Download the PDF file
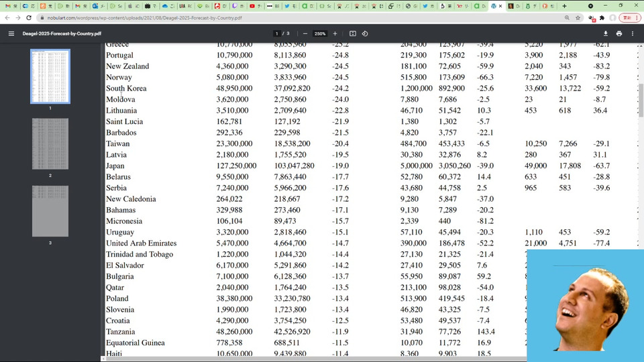This screenshot has width=644, height=362. pos(605,34)
